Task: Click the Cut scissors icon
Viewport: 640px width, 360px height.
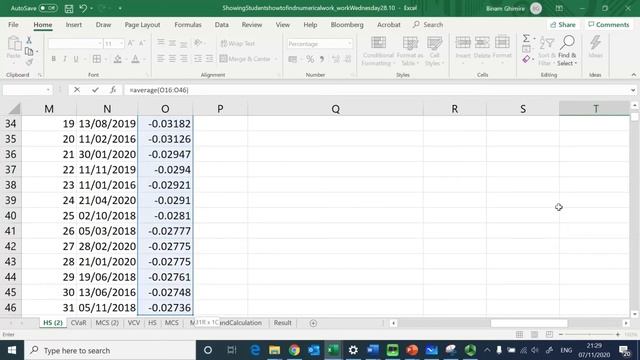Action: (29, 40)
